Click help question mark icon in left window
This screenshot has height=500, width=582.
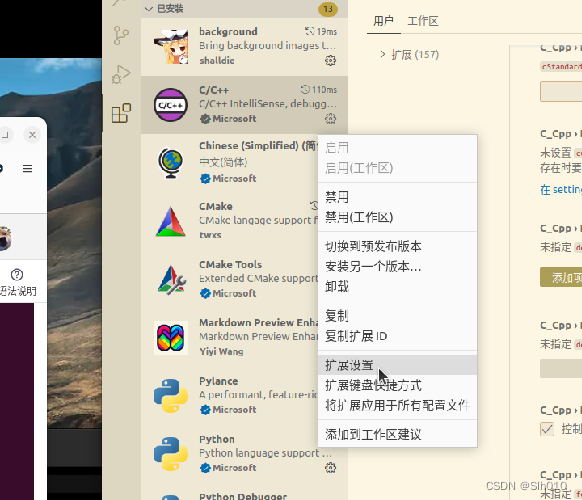pyautogui.click(x=17, y=275)
